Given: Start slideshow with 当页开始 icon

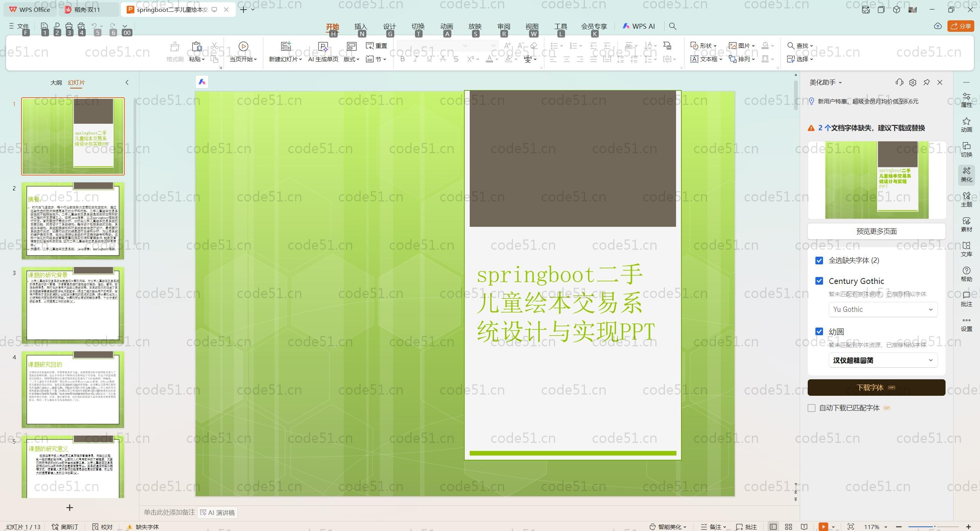Looking at the screenshot, I should point(243,47).
